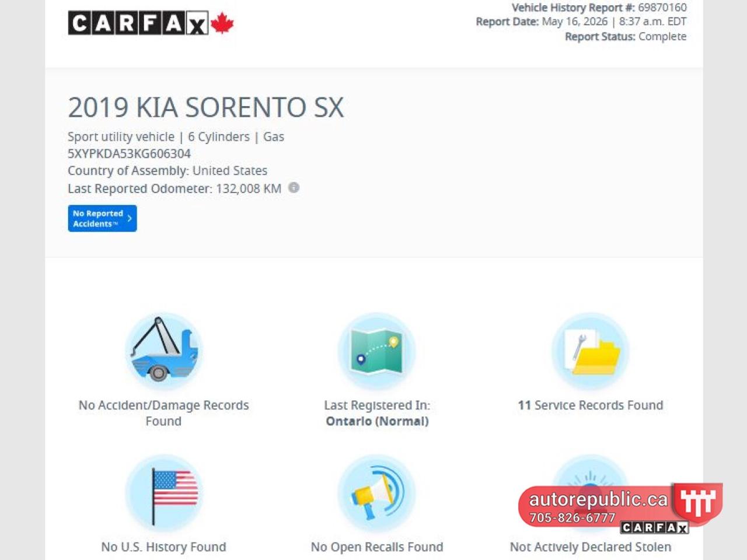Viewport: 747px width, 560px height.
Task: Click the map registration icon
Action: click(377, 351)
